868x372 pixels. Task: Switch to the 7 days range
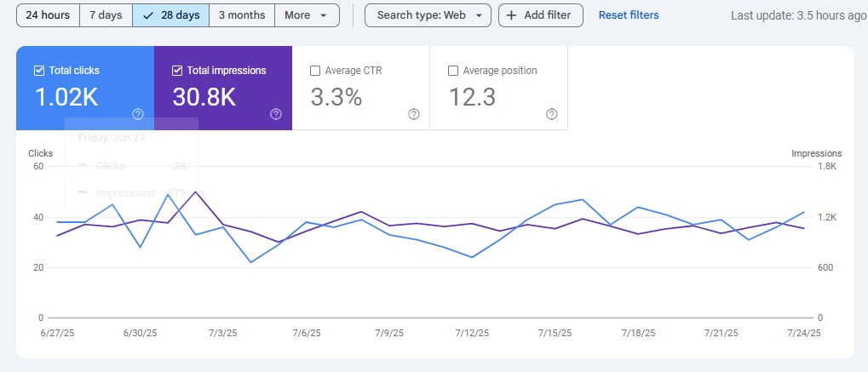click(106, 15)
